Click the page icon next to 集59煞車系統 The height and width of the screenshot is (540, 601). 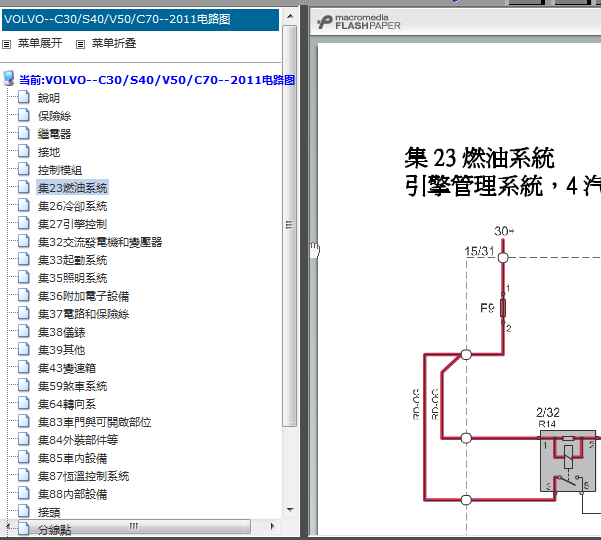tap(24, 385)
